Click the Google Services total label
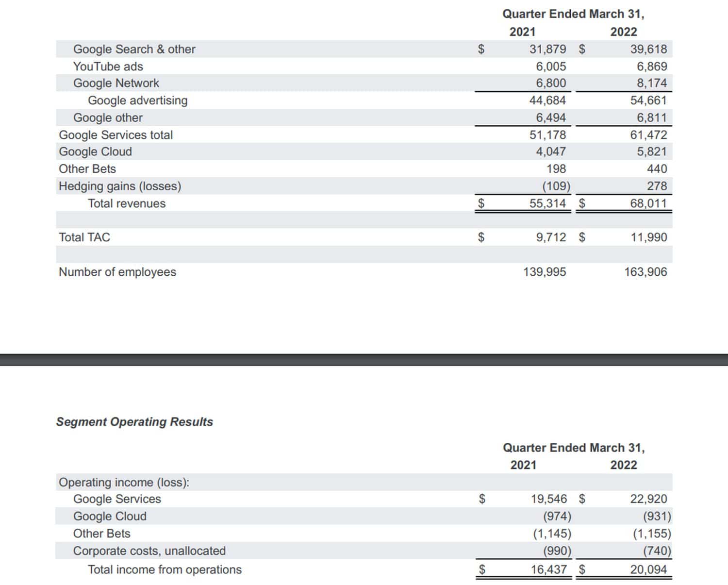Viewport: 728px width, 585px height. point(116,135)
